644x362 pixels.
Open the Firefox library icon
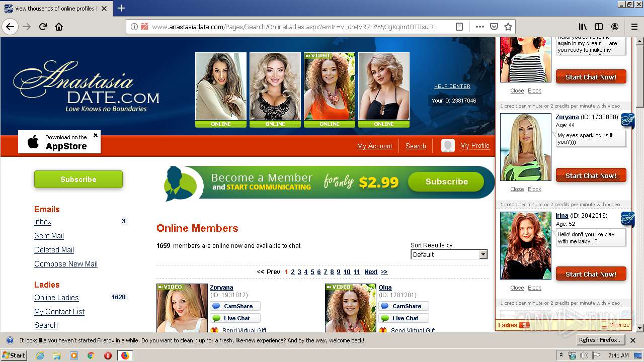point(583,27)
